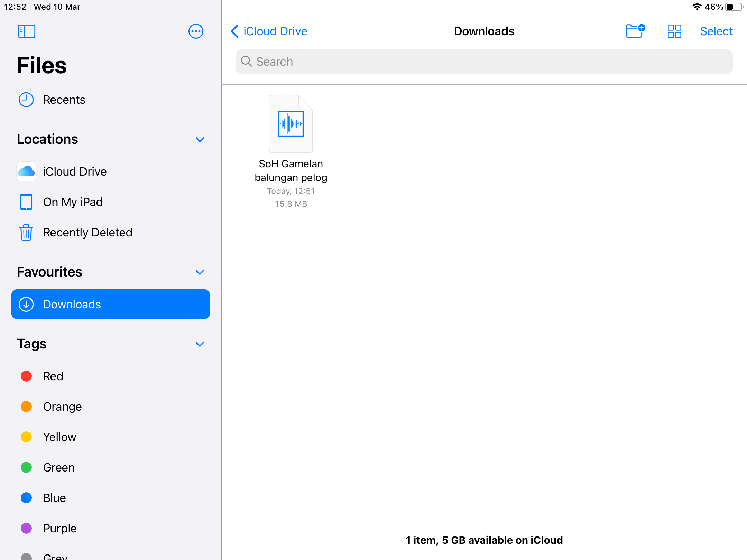Open the SoH Gamelan balungan pelog audio file
Viewport: 747px width, 560px height.
[291, 124]
